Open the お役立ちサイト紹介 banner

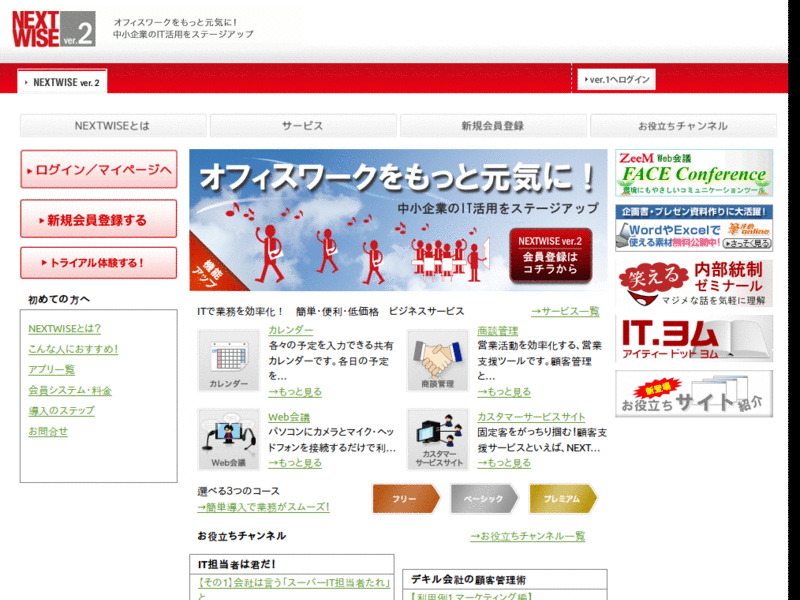click(694, 394)
